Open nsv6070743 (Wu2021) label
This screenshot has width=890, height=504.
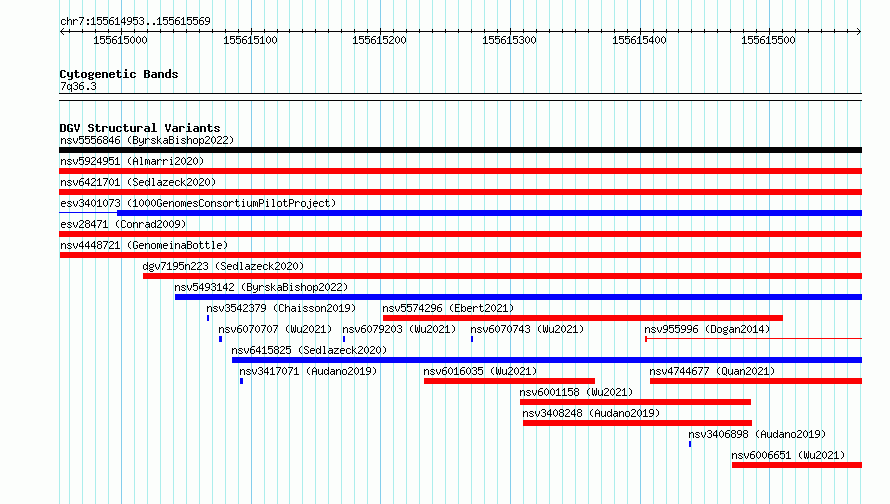(527, 329)
